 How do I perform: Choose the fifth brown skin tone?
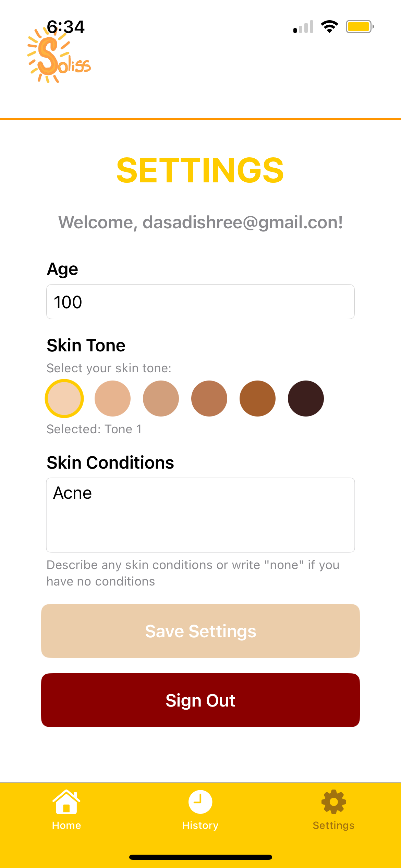(x=258, y=398)
